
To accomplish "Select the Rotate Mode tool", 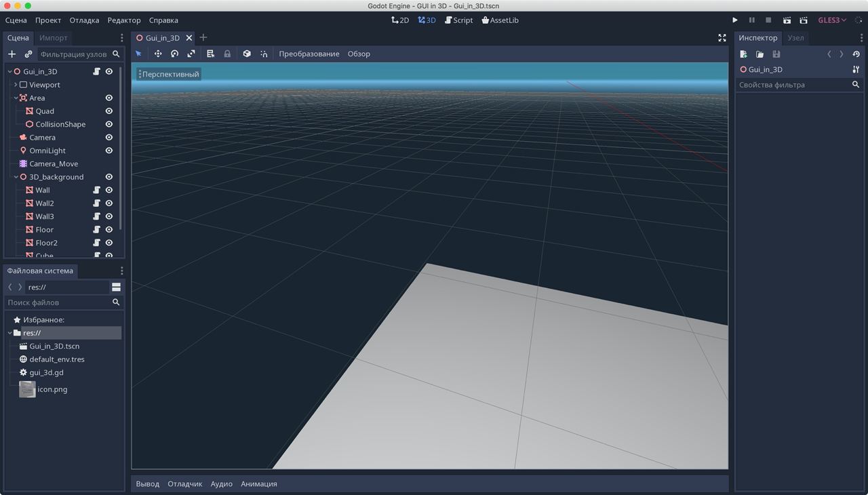I will (174, 54).
